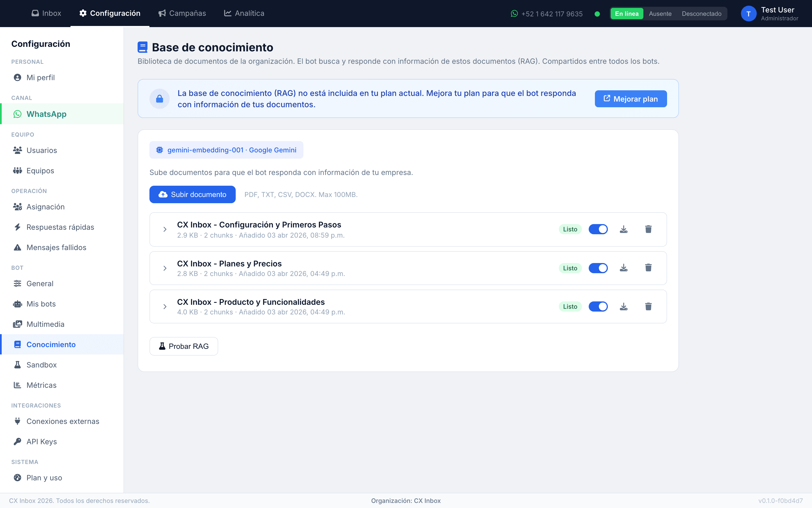Screen dimensions: 812x508
Task: Toggle off Configuración y Primeros Pasos document
Action: [x=598, y=229]
